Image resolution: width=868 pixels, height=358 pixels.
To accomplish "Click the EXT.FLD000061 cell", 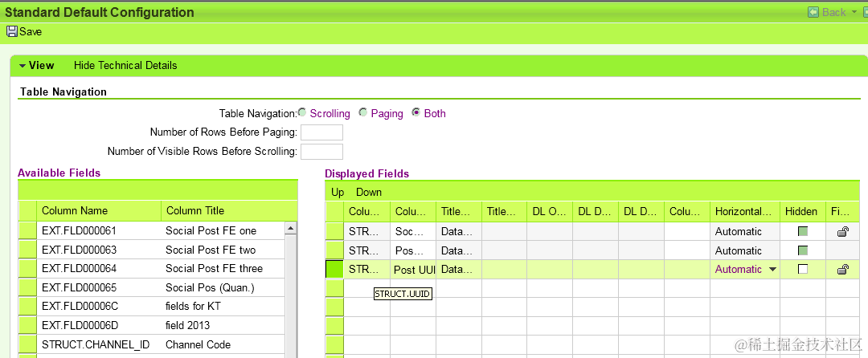I will point(99,231).
